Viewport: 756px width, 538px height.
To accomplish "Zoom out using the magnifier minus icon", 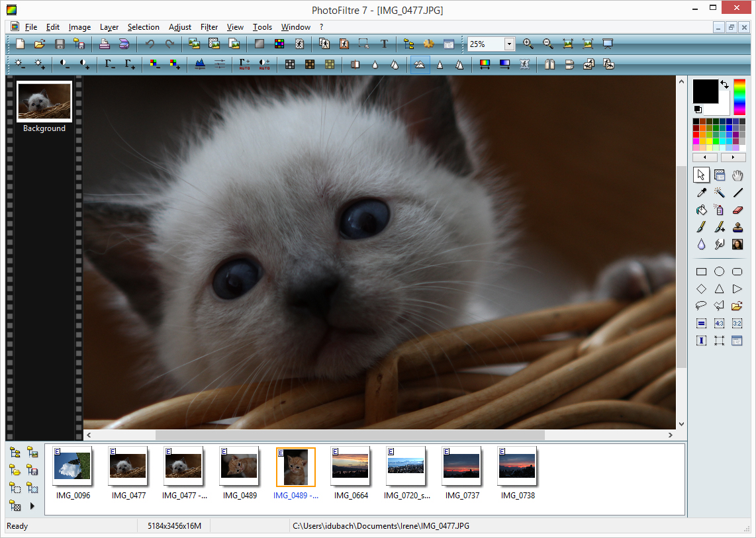I will [547, 44].
